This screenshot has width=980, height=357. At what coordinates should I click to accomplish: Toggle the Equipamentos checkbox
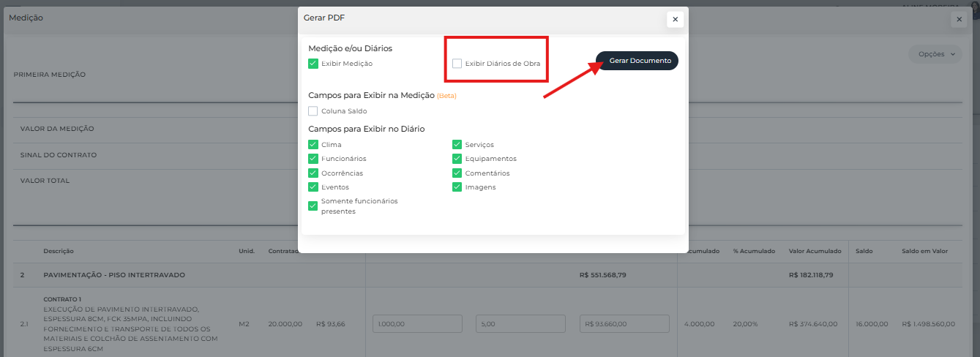pyautogui.click(x=457, y=159)
